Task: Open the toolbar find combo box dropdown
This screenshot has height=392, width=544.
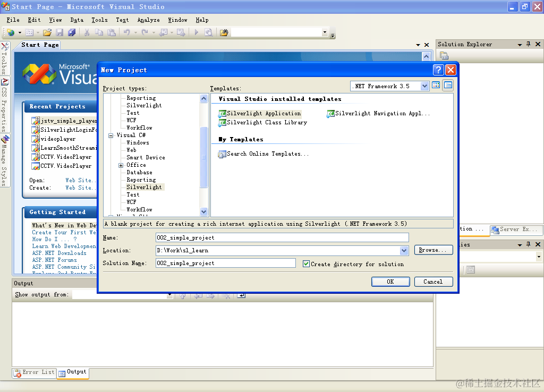Action: [325, 32]
